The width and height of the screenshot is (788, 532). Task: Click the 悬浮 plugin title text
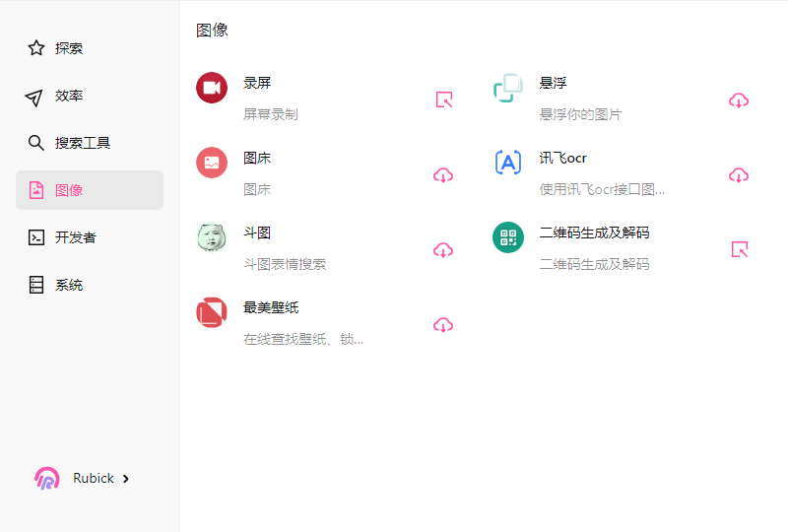pyautogui.click(x=553, y=83)
